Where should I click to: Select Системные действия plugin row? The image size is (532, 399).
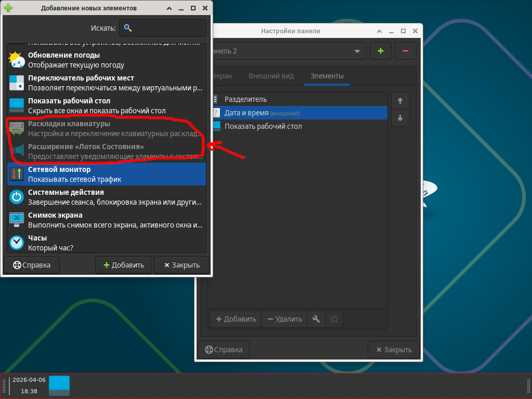pyautogui.click(x=107, y=197)
